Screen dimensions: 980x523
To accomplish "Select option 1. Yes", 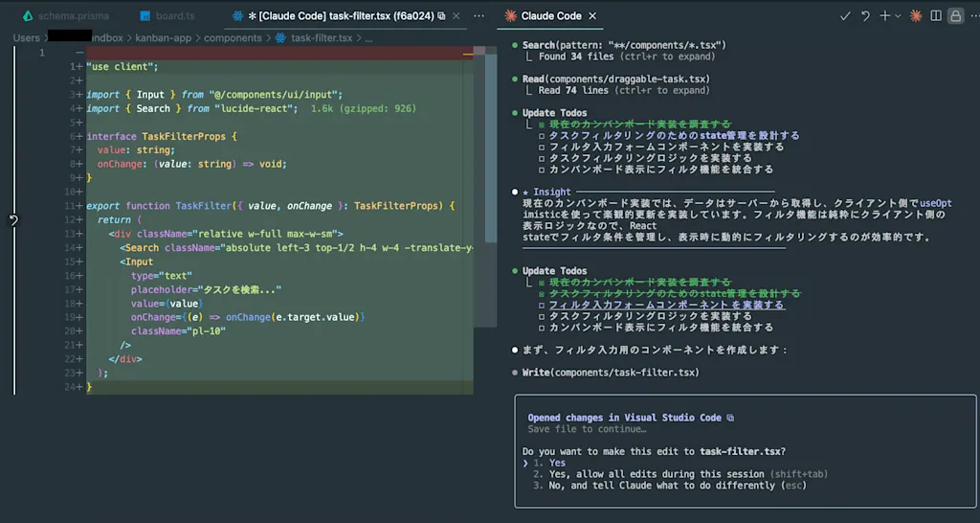I will [x=550, y=463].
